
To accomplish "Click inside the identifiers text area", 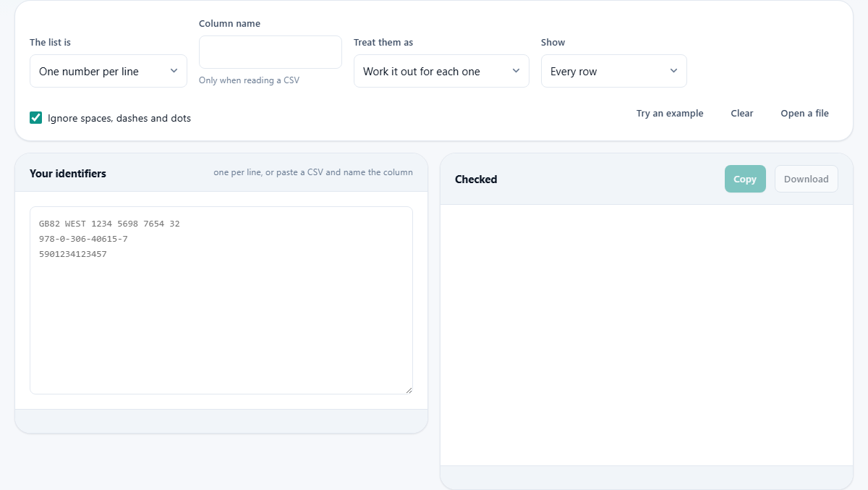I will click(x=221, y=300).
